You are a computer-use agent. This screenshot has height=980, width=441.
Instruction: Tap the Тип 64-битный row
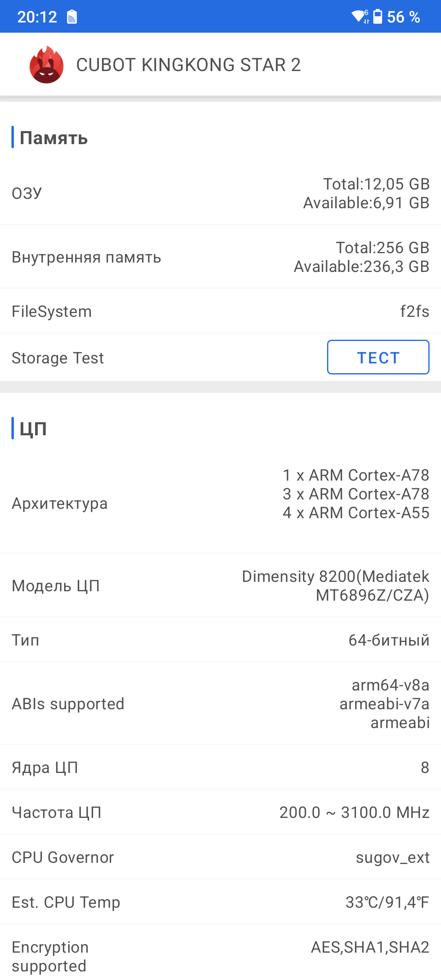220,640
